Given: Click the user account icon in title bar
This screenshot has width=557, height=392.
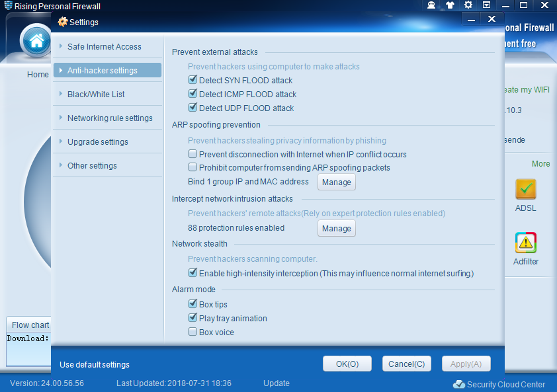Looking at the screenshot, I should coord(431,5).
